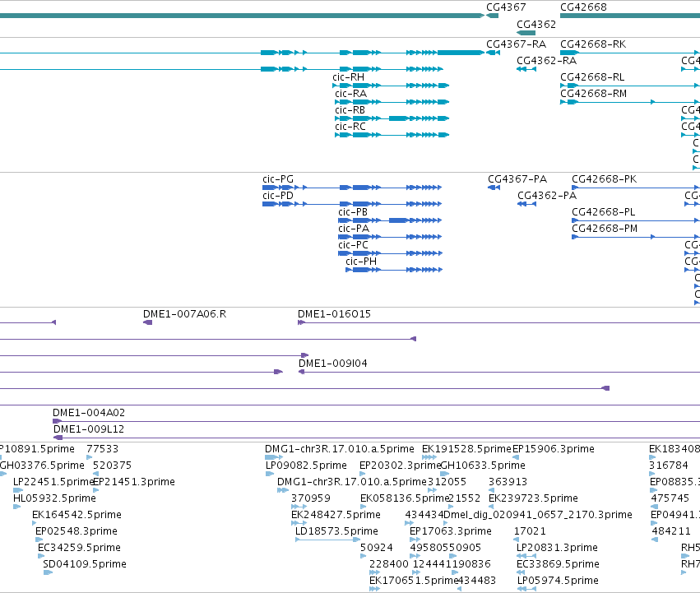This screenshot has height=593, width=700.
Task: Click the cic-RC transcript label
Action: click(x=350, y=127)
